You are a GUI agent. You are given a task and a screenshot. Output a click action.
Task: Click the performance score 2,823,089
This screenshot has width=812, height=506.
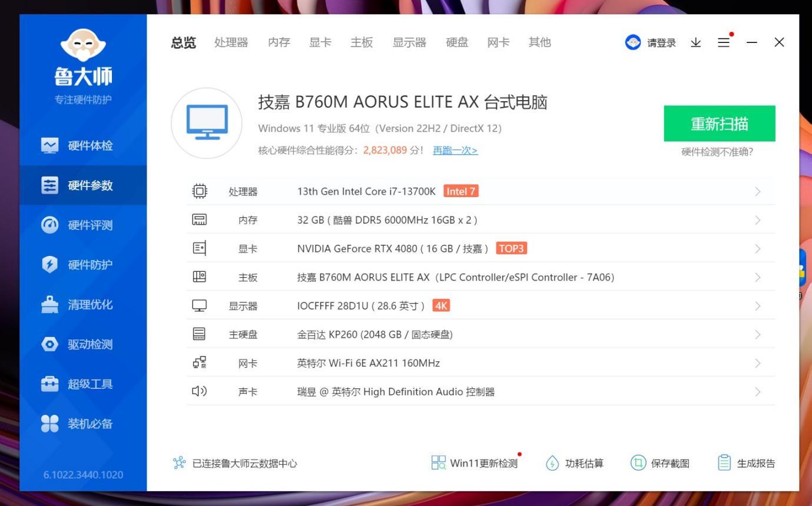click(x=385, y=150)
